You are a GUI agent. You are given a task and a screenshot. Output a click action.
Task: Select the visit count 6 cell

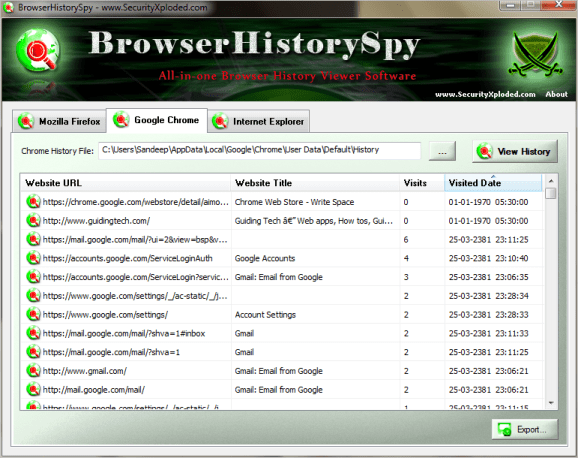pyautogui.click(x=405, y=240)
